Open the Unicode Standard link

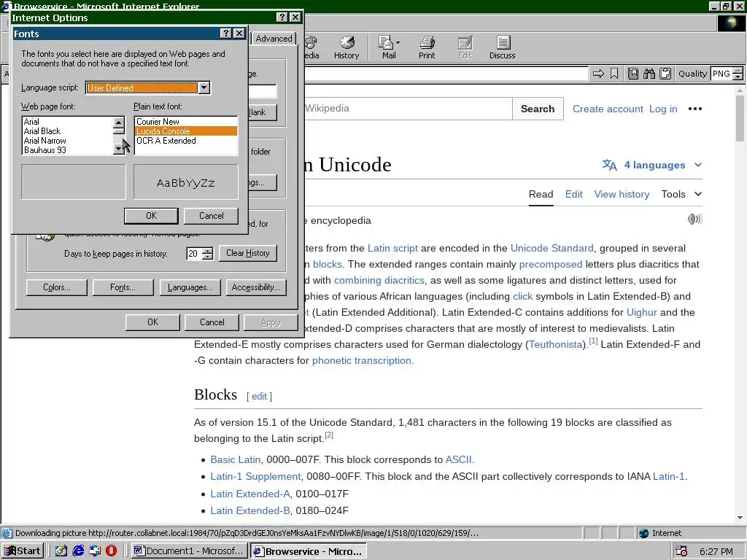551,248
